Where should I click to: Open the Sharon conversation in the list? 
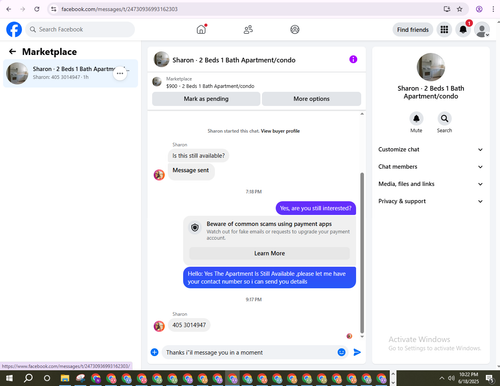coord(70,73)
